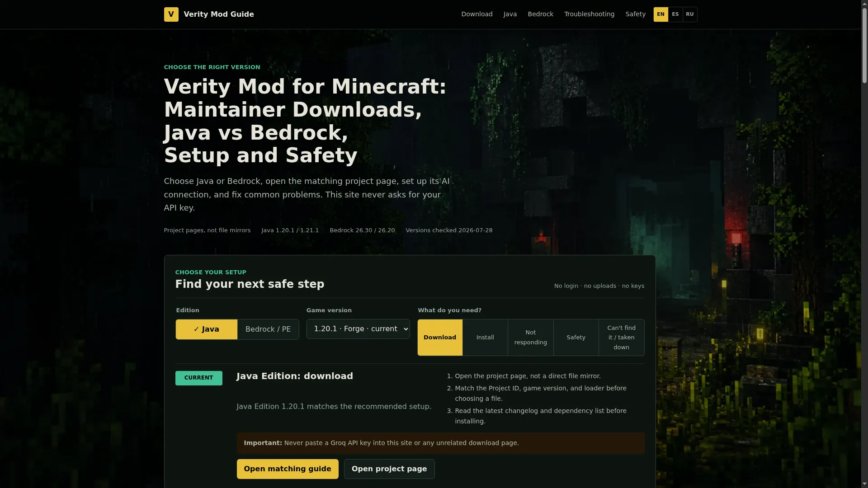Screen dimensions: 868x488
Task: Select Can't find it / taken down
Action: click(x=621, y=338)
